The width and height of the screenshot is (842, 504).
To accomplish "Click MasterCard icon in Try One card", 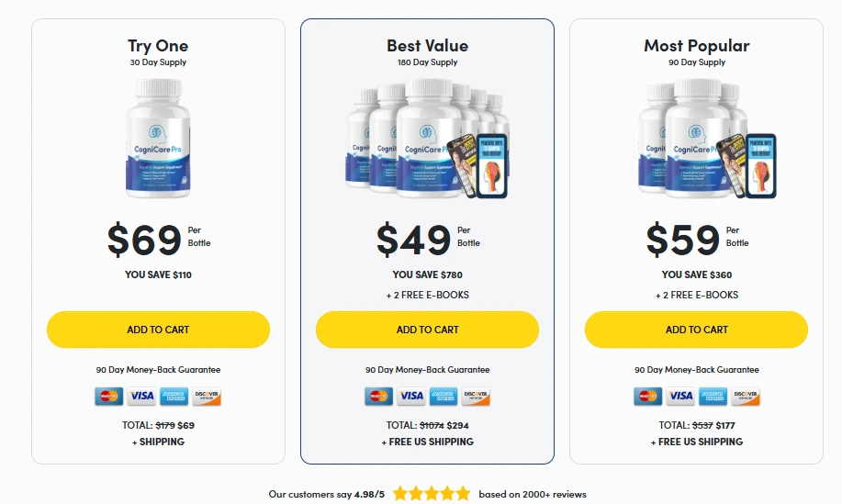I will [x=108, y=396].
